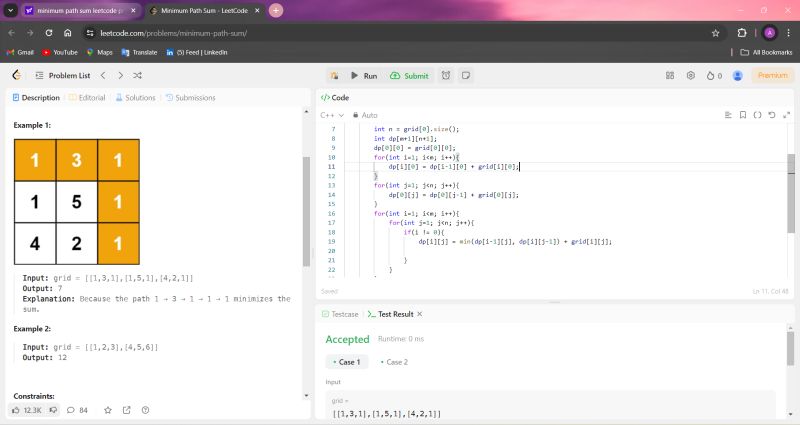Click the Run code button
800x425 pixels.
click(x=363, y=75)
